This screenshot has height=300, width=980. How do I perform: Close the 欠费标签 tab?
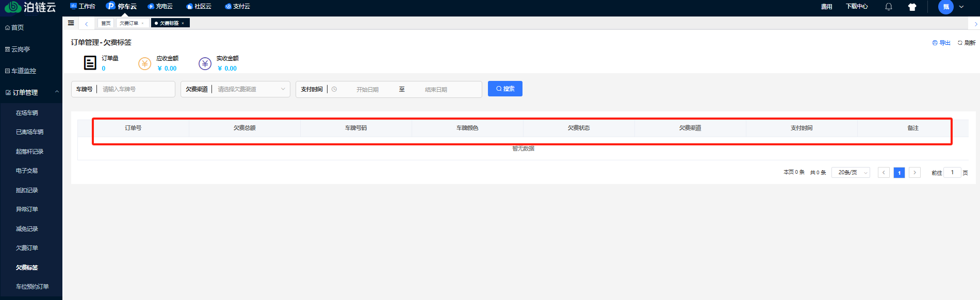[183, 23]
